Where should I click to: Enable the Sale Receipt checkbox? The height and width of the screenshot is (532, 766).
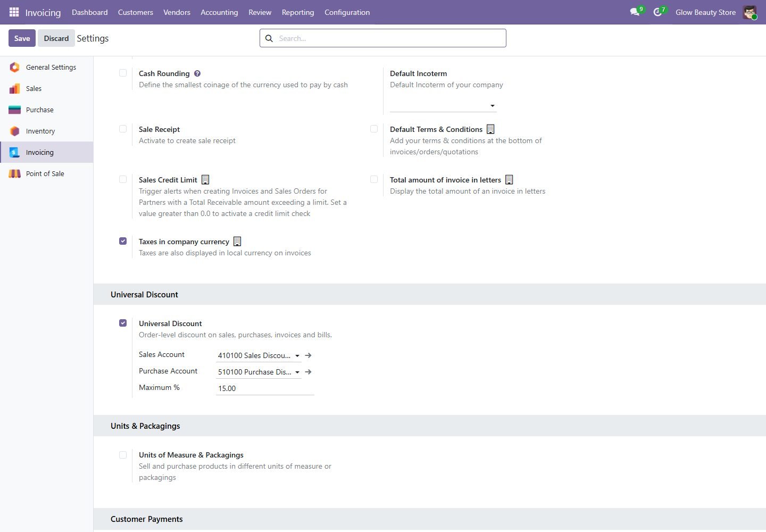[123, 129]
